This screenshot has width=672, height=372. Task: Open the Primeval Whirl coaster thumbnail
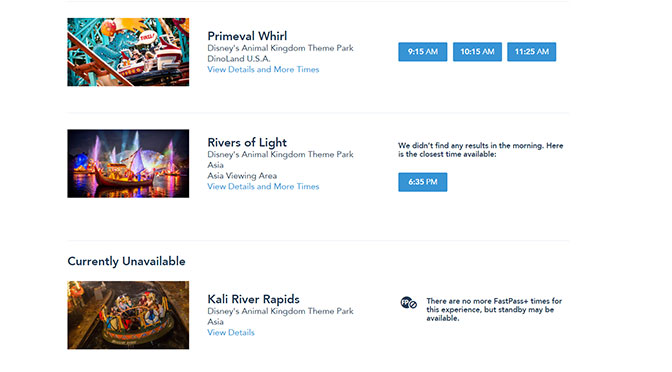[128, 52]
